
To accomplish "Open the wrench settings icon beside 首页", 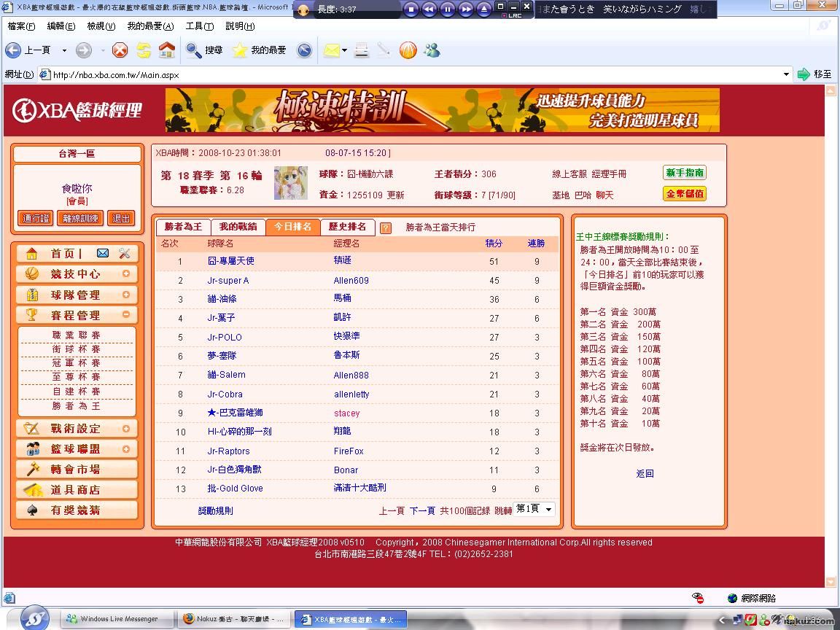I will point(124,253).
